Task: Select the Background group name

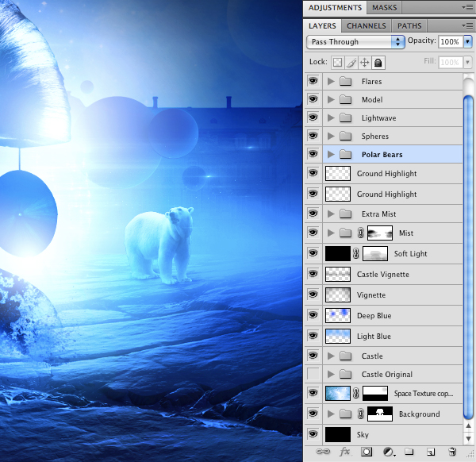Action: click(x=419, y=414)
